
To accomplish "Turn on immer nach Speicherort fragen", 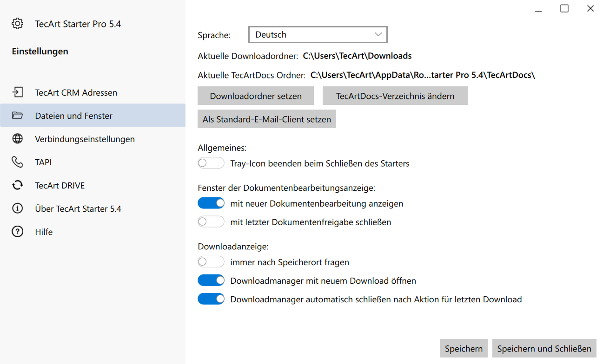I will tap(211, 262).
